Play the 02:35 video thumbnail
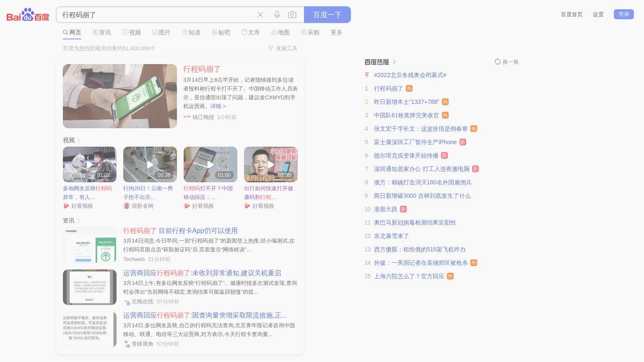This screenshot has height=362, width=644. [x=271, y=164]
